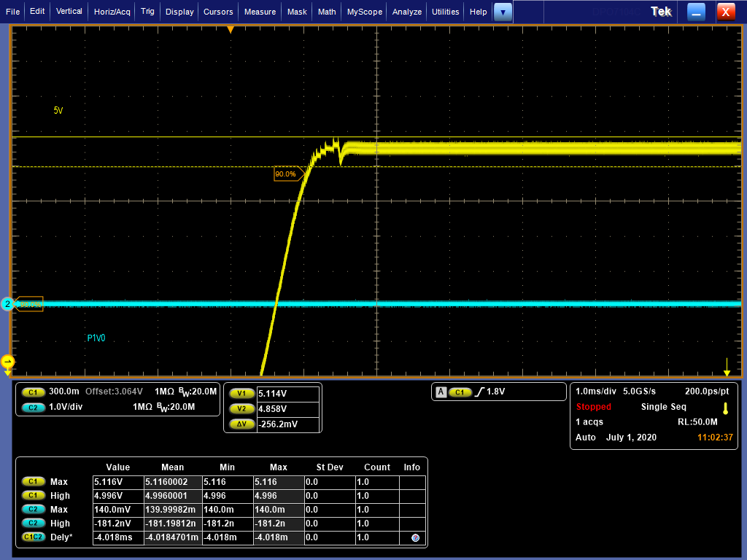Click the channel 1 ground reference marker

(7, 362)
